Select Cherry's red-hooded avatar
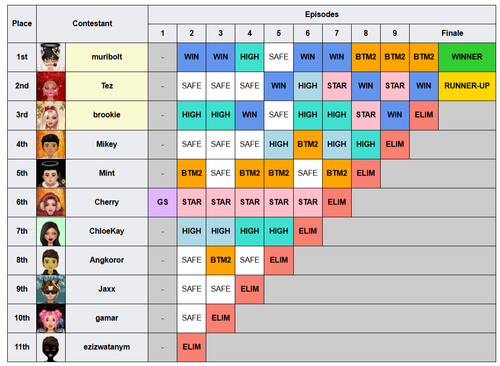Viewport: 500px width, 366px height. 51,202
